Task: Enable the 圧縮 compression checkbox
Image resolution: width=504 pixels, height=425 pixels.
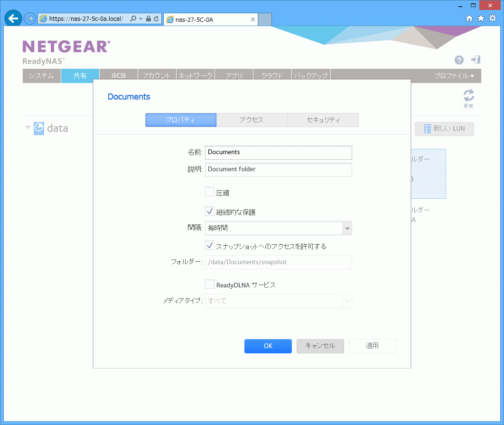Action: (x=210, y=192)
